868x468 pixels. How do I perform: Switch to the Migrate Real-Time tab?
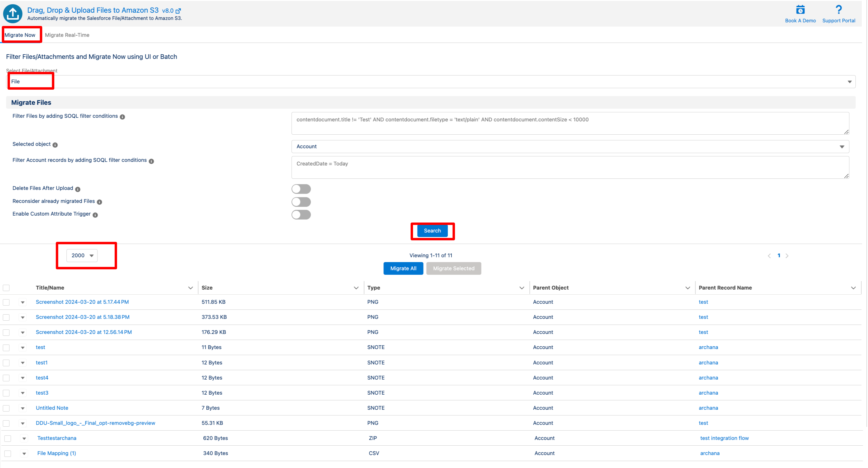click(x=67, y=35)
